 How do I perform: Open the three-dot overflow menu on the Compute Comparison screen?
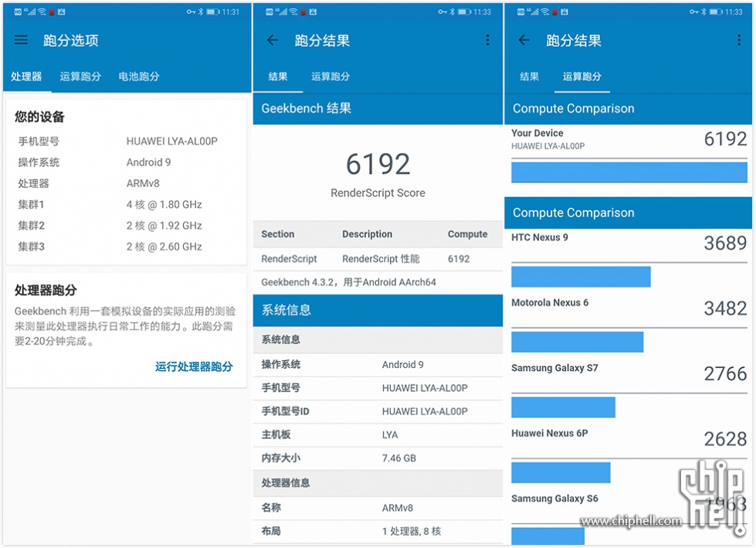[739, 40]
